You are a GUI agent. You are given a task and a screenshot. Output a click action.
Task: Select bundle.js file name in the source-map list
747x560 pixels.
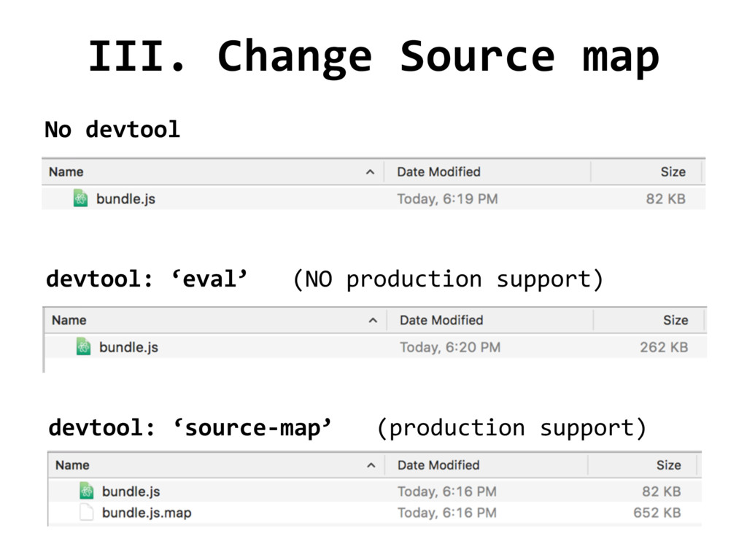click(131, 491)
